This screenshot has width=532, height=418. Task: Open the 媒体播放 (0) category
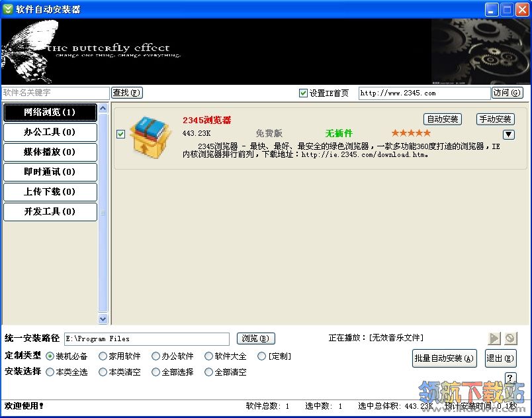50,152
